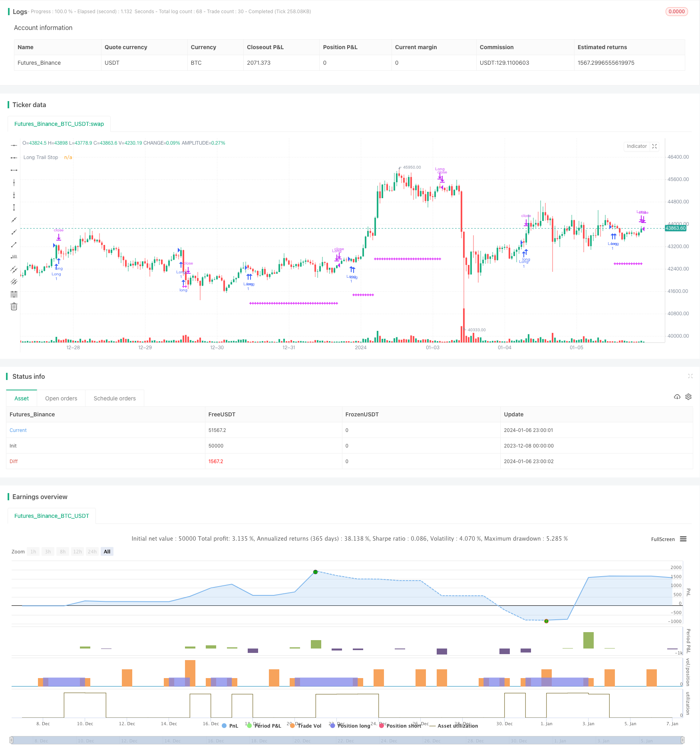The height and width of the screenshot is (756, 700).
Task: Set earnings chart zoom to 8h
Action: point(63,552)
